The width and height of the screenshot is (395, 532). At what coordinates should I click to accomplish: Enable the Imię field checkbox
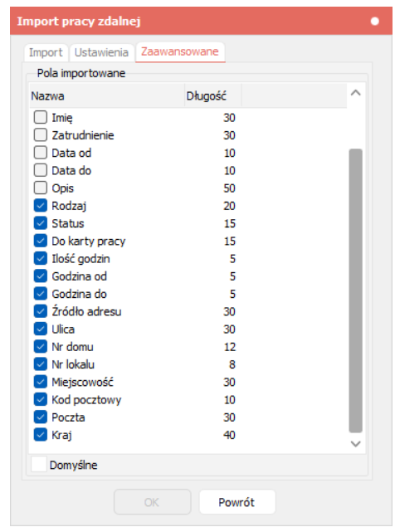(41, 117)
